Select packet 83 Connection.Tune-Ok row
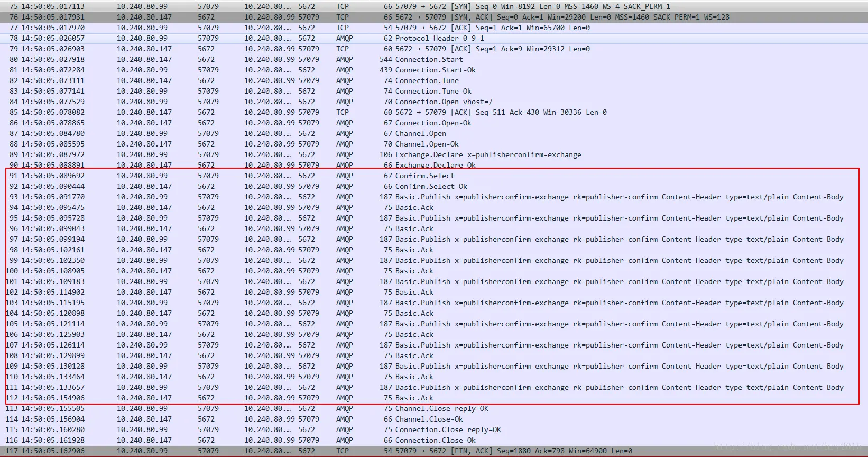The image size is (868, 457). [434, 91]
